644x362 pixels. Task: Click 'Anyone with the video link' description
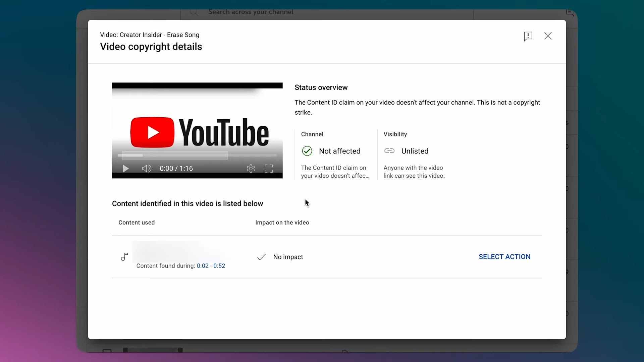(x=414, y=172)
